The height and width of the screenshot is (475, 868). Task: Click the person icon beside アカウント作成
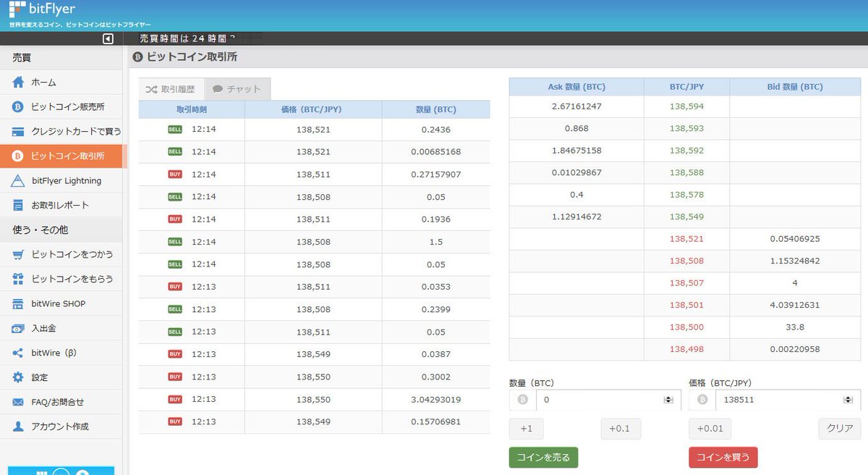18,426
